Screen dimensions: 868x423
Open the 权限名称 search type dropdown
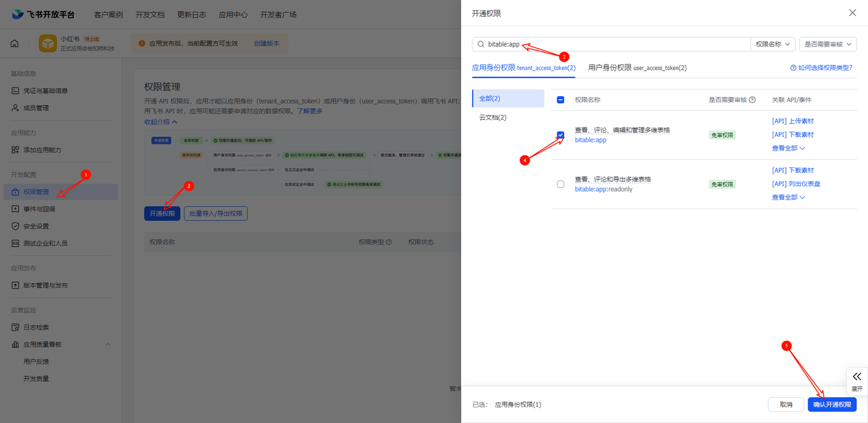pos(773,44)
